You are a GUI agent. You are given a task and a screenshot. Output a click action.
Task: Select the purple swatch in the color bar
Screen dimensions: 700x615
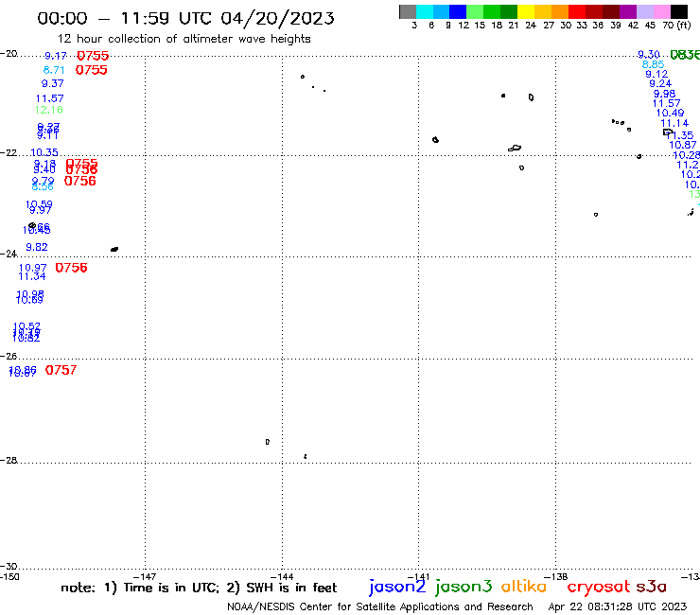click(628, 11)
